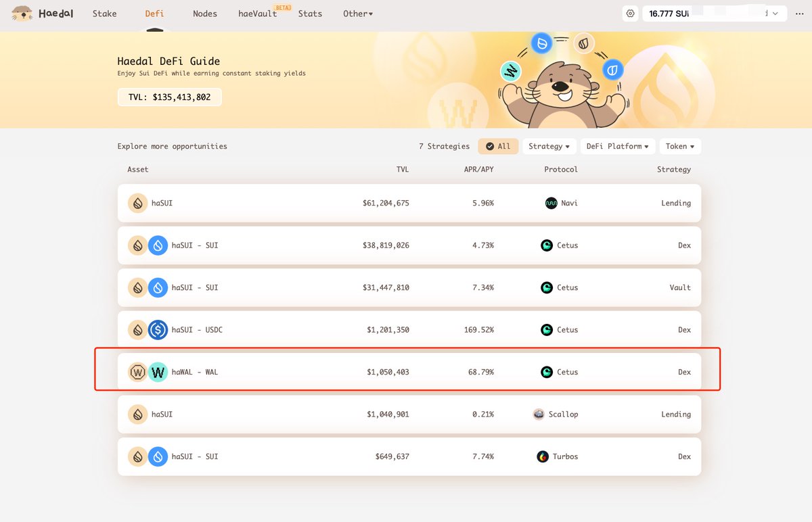Click the USDC coin icon

point(158,330)
